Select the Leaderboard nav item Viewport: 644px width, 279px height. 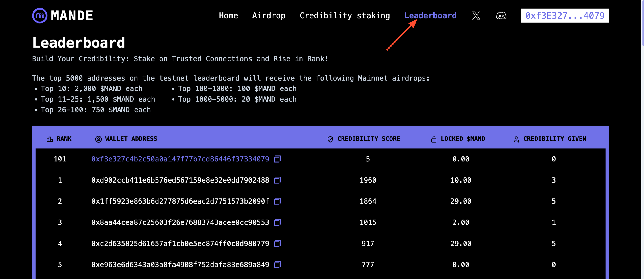[430, 16]
